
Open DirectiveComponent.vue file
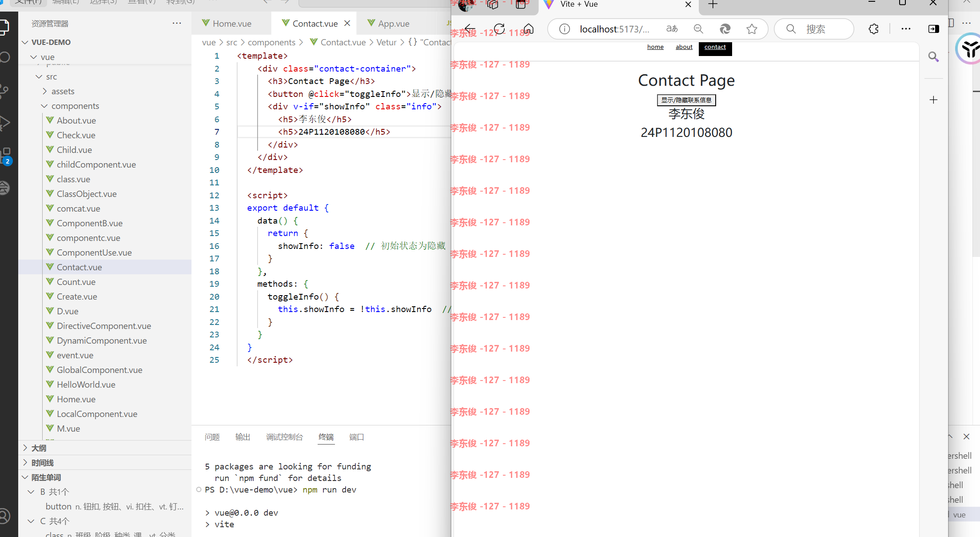pos(105,326)
